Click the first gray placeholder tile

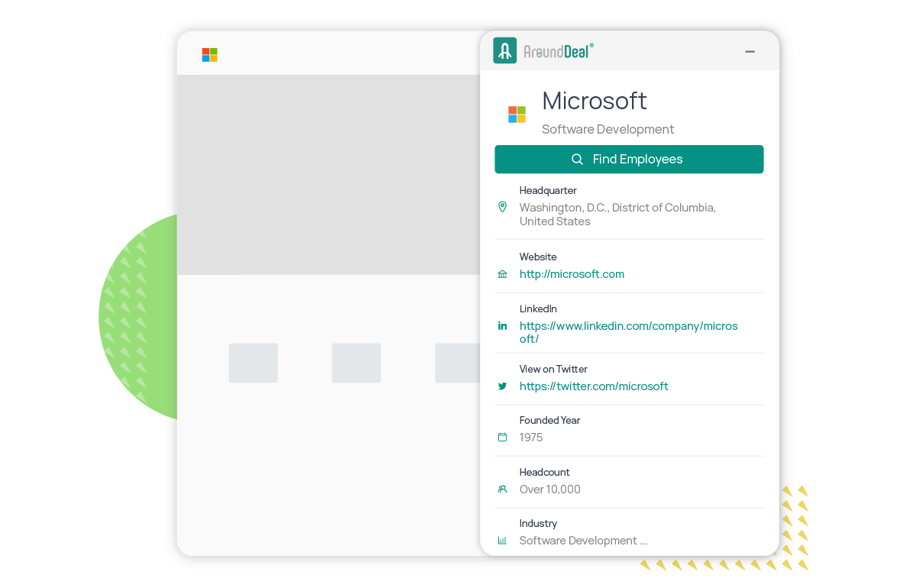pos(253,363)
